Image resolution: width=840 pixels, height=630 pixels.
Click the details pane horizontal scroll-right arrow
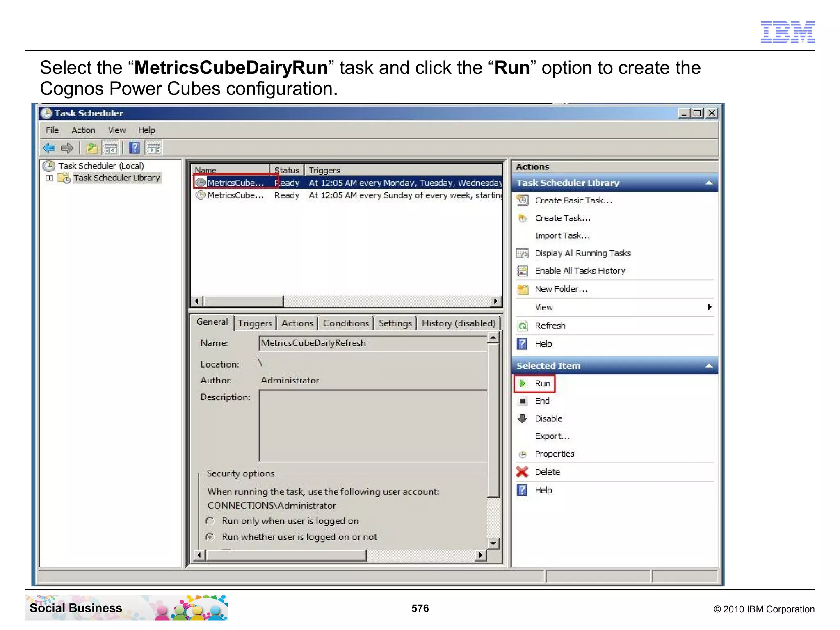point(480,555)
